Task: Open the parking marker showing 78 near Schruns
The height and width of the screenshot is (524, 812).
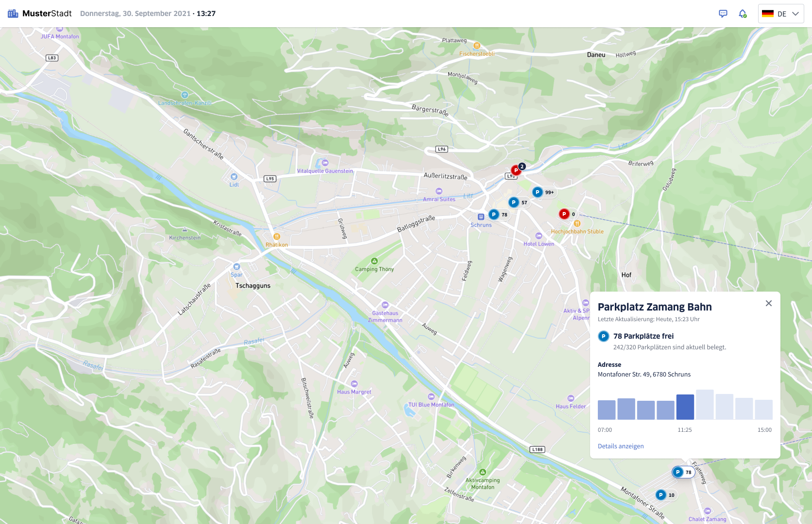Action: (493, 214)
